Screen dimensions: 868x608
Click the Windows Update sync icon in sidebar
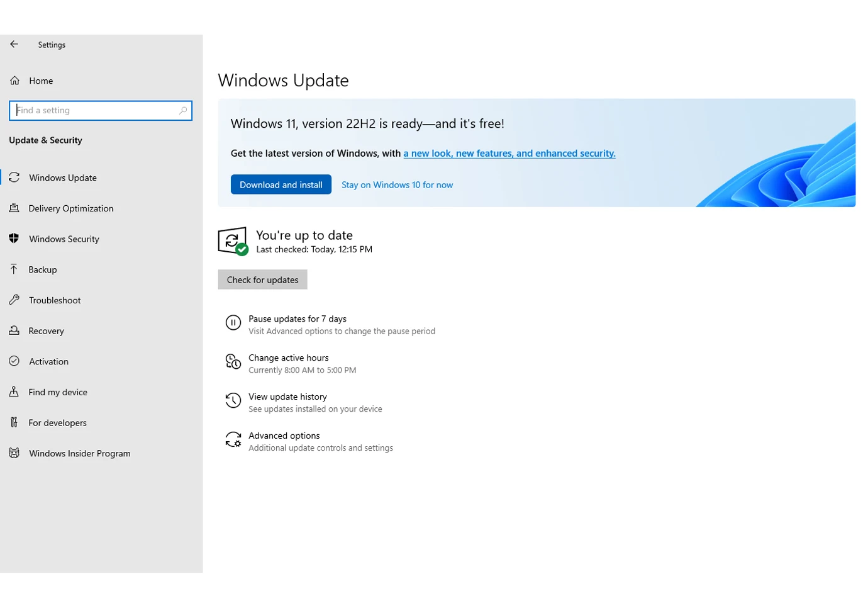coord(14,177)
